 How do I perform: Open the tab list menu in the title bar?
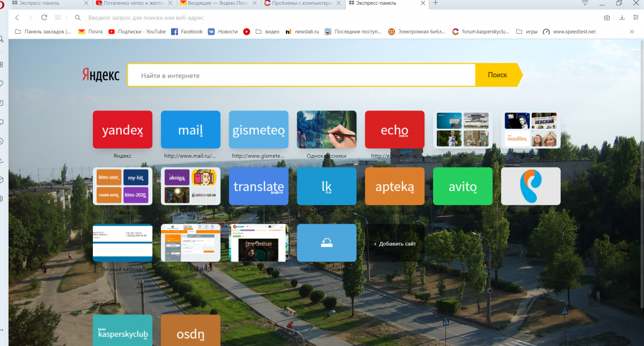coord(586,3)
